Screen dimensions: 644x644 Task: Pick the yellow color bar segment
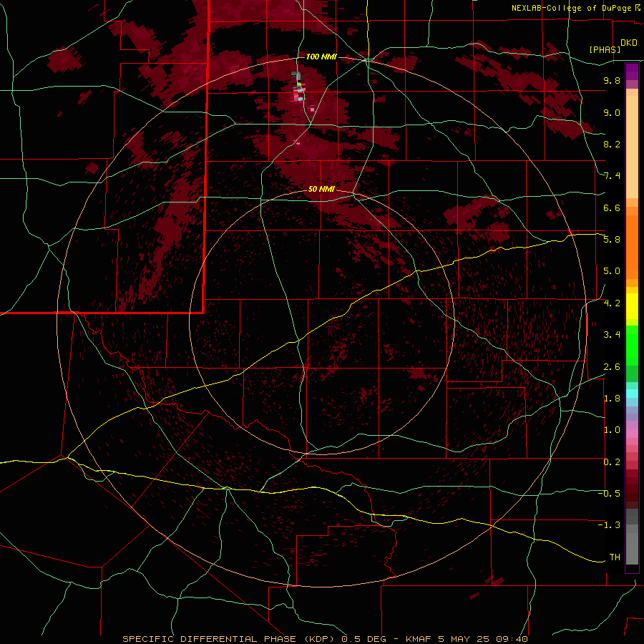pos(632,306)
